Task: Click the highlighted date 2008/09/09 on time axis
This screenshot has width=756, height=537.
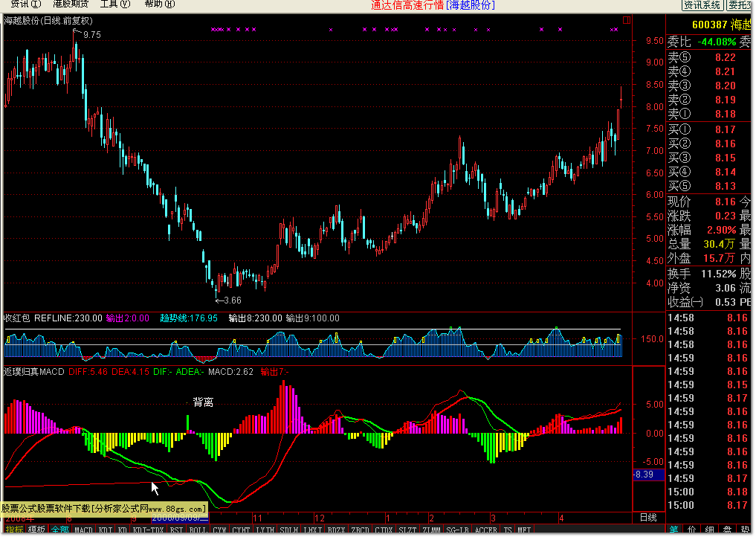Action: (x=180, y=518)
